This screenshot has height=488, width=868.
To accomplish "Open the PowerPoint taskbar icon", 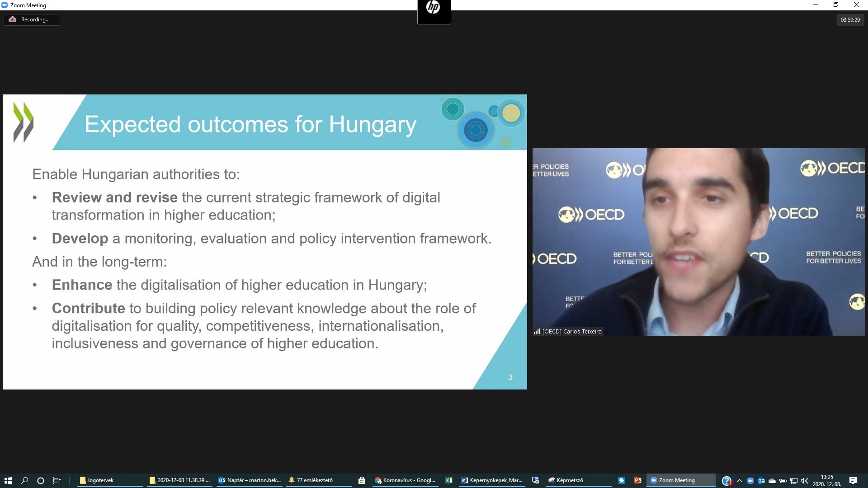I will tap(637, 480).
